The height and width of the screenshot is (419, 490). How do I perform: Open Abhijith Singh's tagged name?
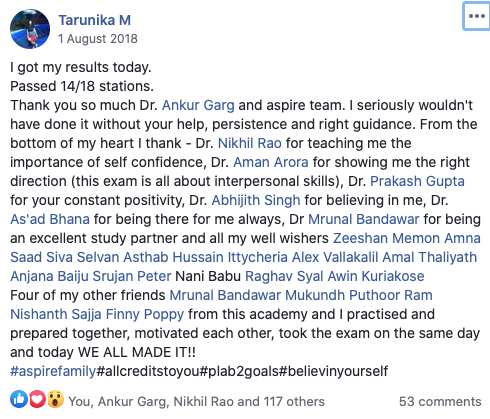(x=256, y=200)
